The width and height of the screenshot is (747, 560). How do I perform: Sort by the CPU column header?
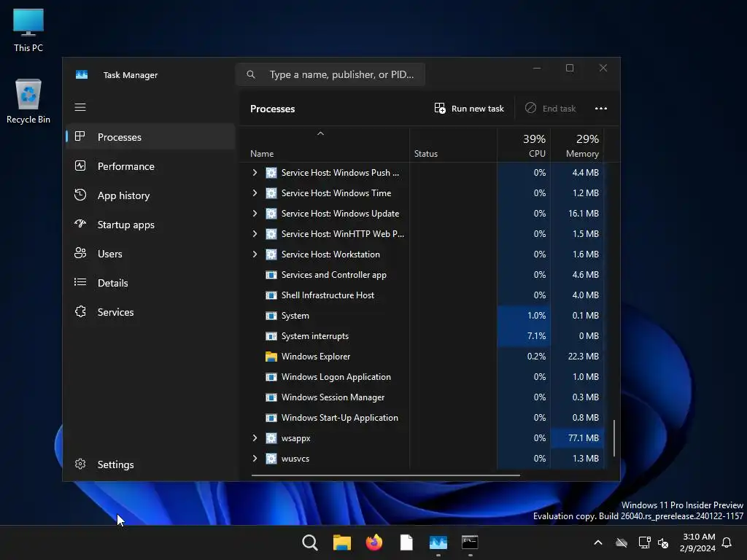coord(524,146)
